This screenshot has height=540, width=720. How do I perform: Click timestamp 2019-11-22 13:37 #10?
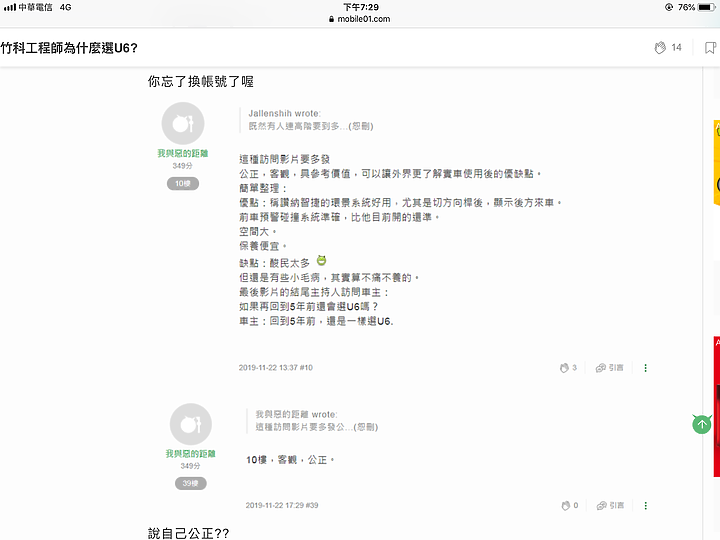coord(276,368)
